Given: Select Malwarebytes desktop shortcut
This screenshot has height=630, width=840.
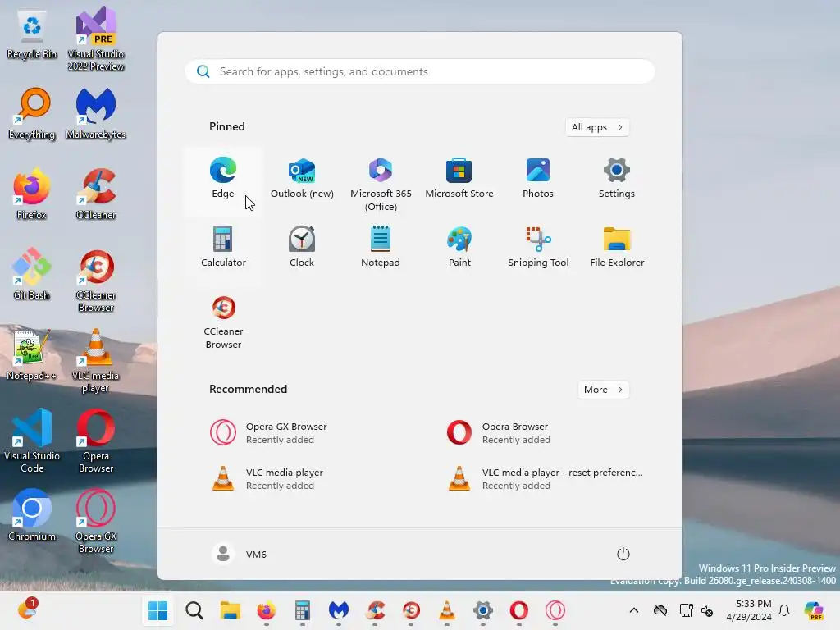Looking at the screenshot, I should coord(96,114).
